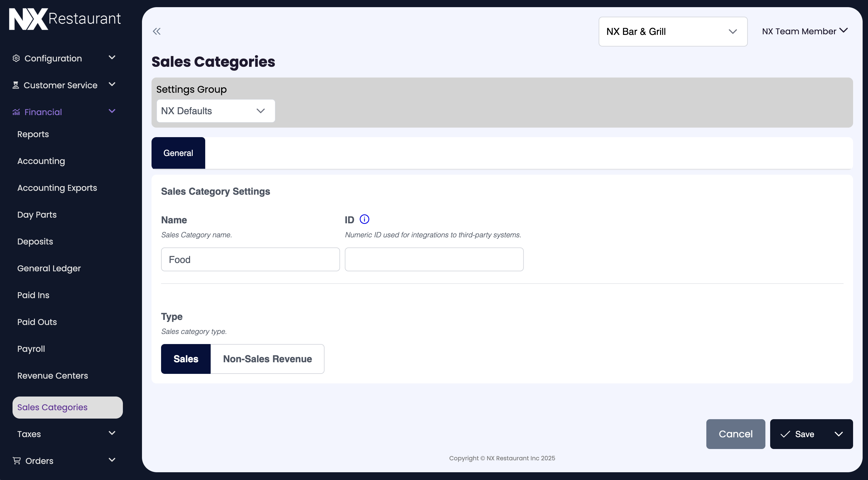This screenshot has width=868, height=480.
Task: Switch type to Non-Sales Revenue
Action: click(267, 359)
